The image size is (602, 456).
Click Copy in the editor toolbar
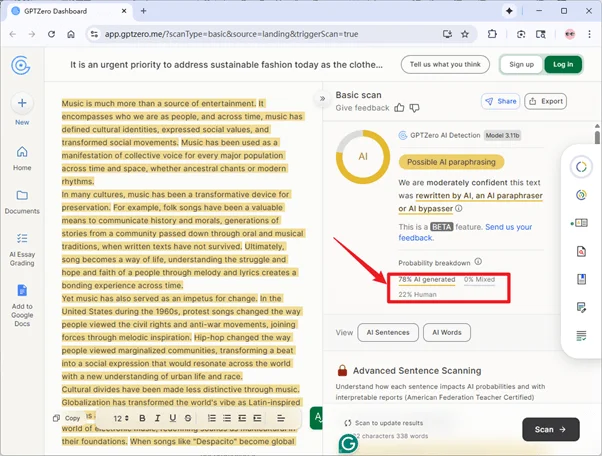pyautogui.click(x=67, y=418)
